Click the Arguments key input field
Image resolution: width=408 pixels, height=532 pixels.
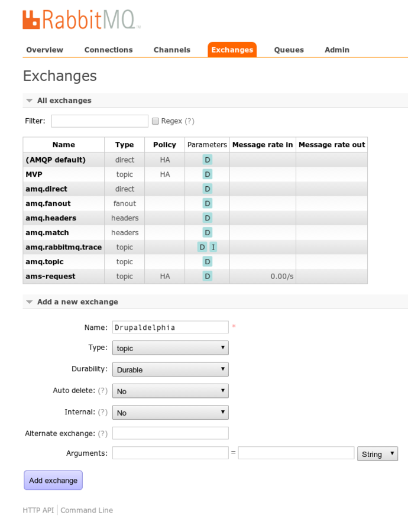click(x=170, y=453)
